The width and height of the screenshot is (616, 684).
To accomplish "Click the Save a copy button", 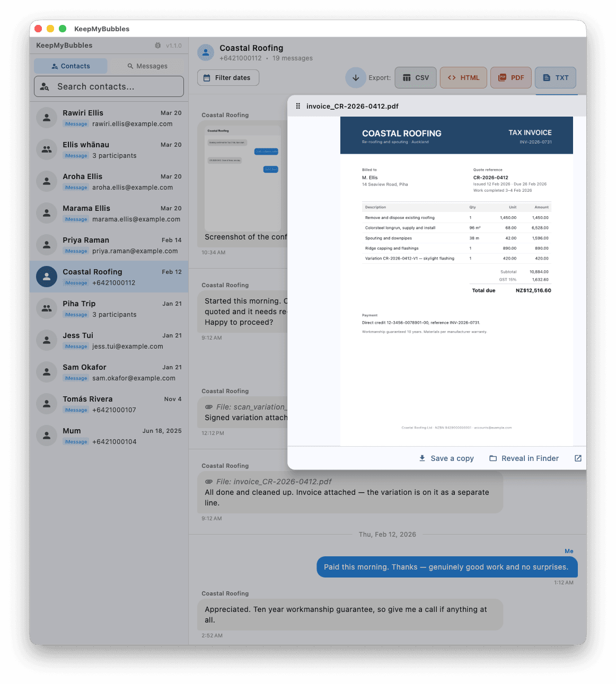I will 446,458.
